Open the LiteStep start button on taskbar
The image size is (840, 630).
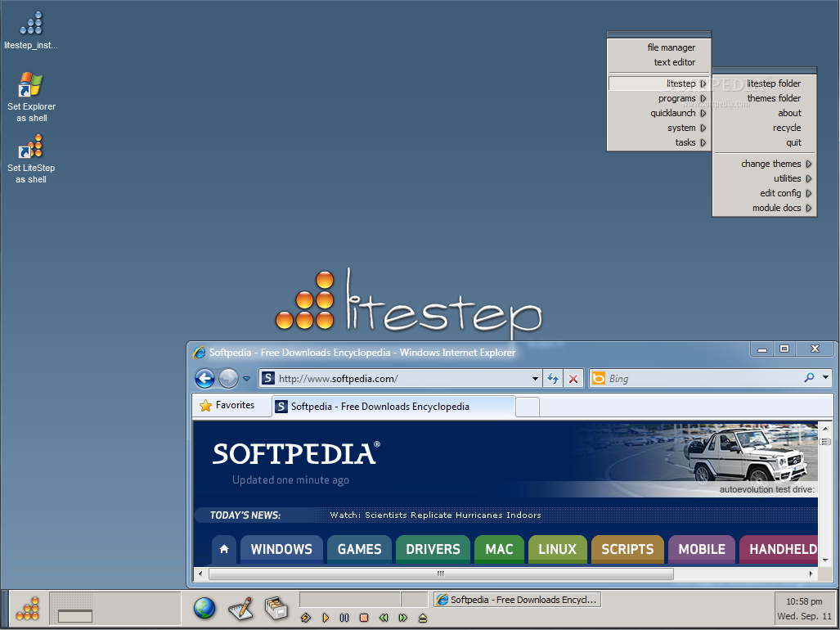[28, 609]
